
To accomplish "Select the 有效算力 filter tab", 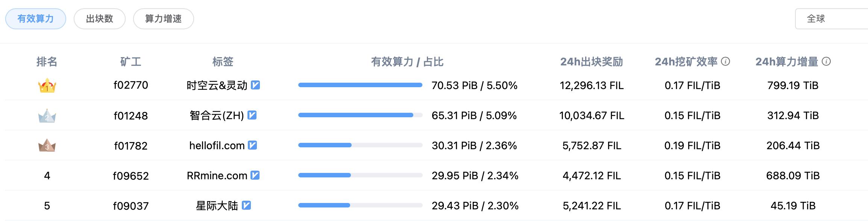I will point(36,19).
